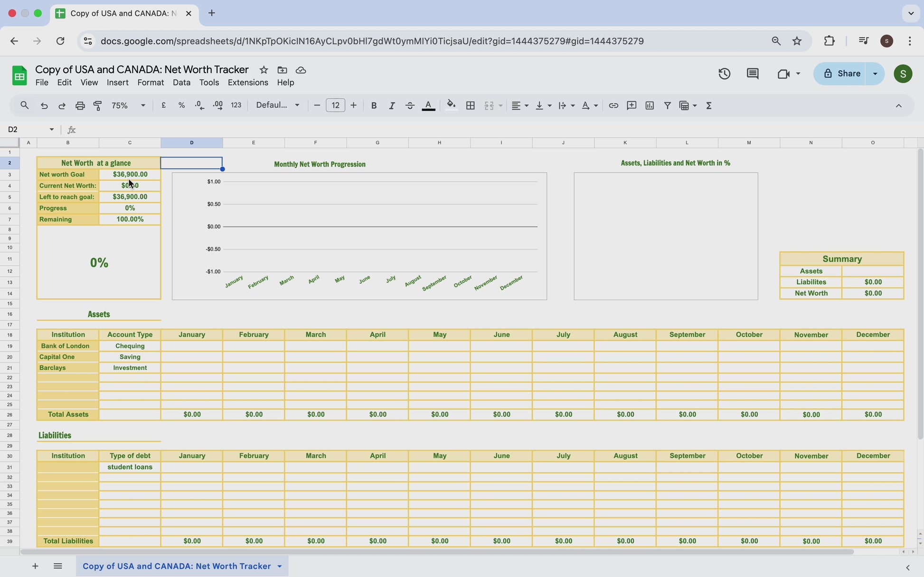The image size is (924, 577).
Task: Open the comments history icon
Action: (753, 74)
